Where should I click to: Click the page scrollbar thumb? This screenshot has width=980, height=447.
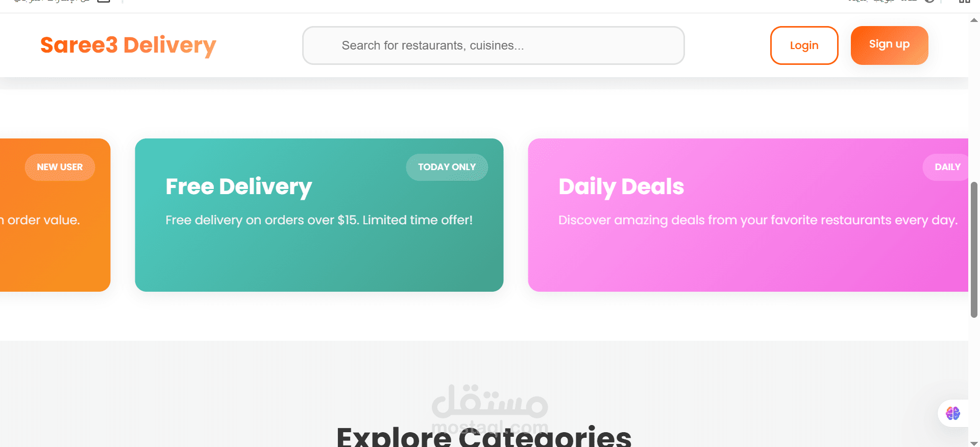[974, 249]
